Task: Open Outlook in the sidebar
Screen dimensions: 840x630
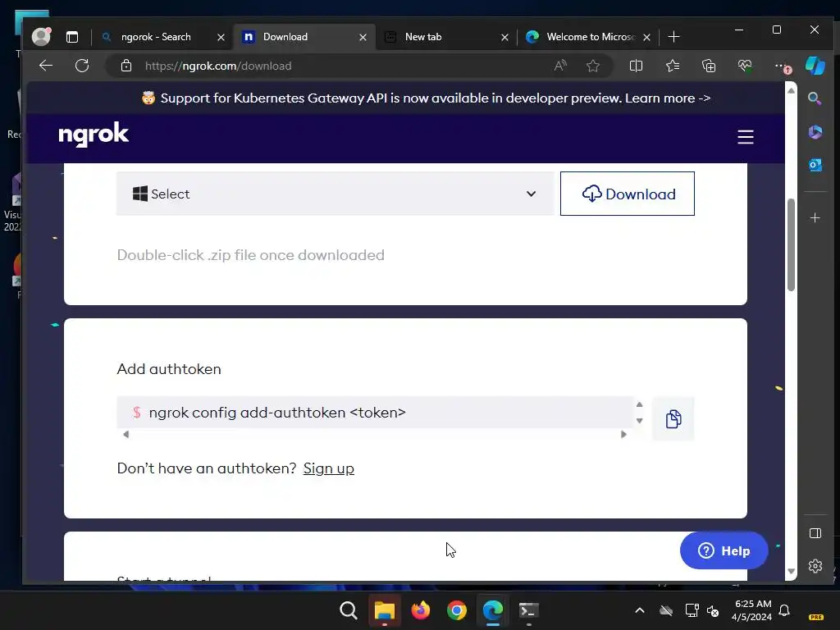Action: [815, 165]
